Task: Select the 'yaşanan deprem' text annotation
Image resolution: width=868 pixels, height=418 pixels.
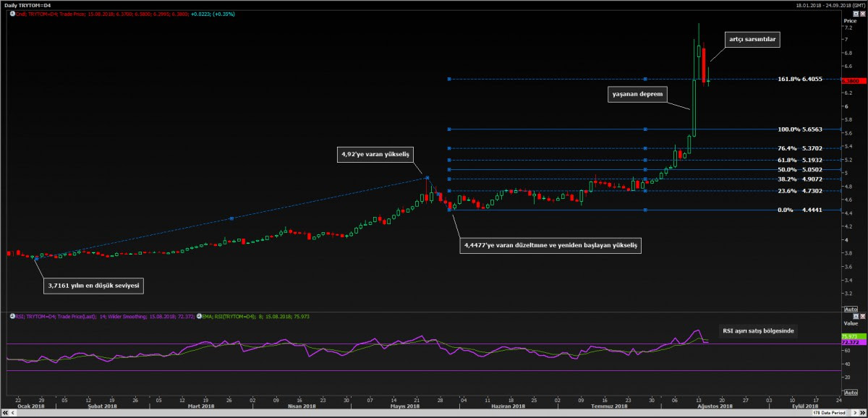Action: [636, 94]
